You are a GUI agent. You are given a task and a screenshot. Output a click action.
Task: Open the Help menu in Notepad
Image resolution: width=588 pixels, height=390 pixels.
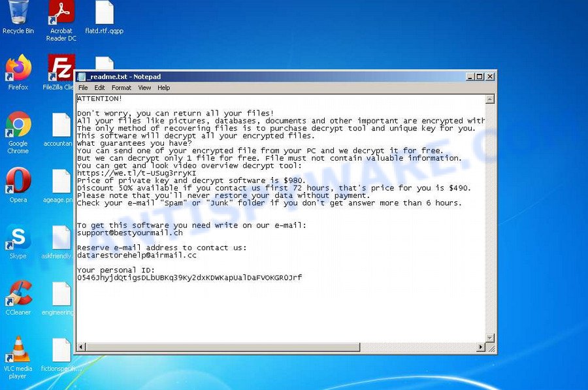point(164,87)
